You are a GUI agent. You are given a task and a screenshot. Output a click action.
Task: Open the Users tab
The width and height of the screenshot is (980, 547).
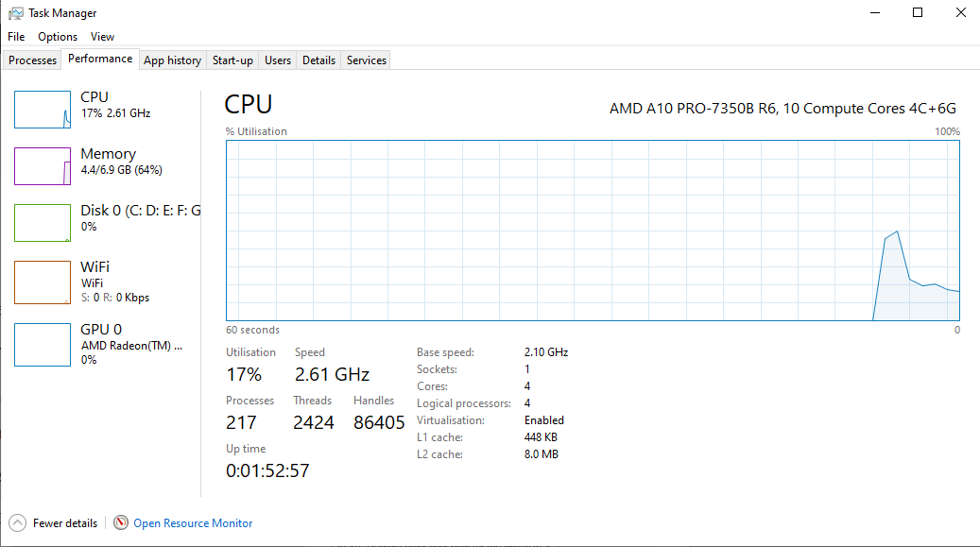278,60
